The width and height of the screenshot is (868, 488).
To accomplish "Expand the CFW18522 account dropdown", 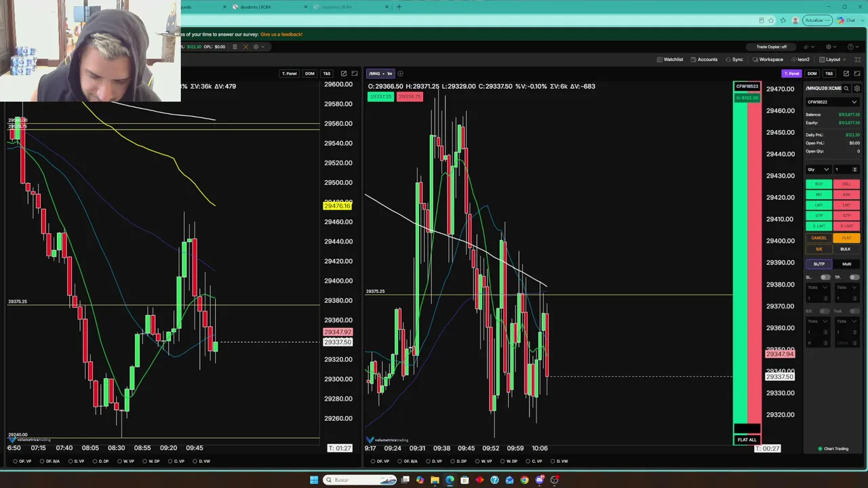I will pos(832,102).
